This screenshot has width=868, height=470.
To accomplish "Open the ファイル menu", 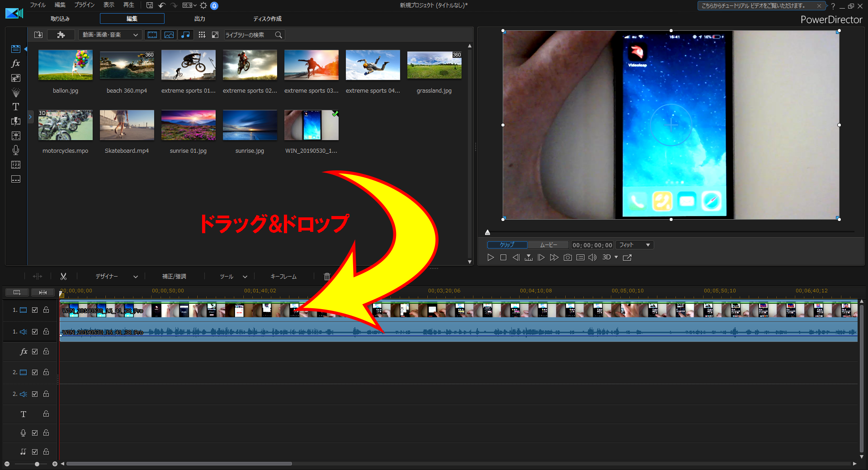I will (38, 5).
